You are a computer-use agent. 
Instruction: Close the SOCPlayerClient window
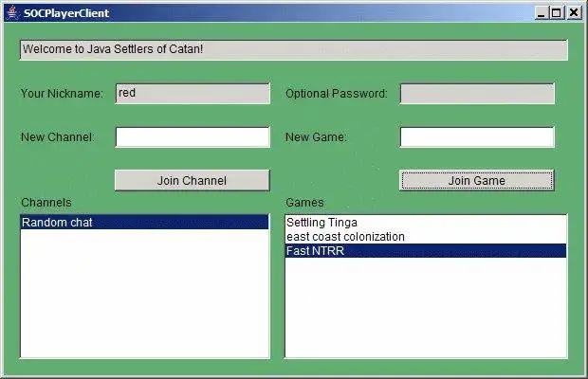coord(574,13)
